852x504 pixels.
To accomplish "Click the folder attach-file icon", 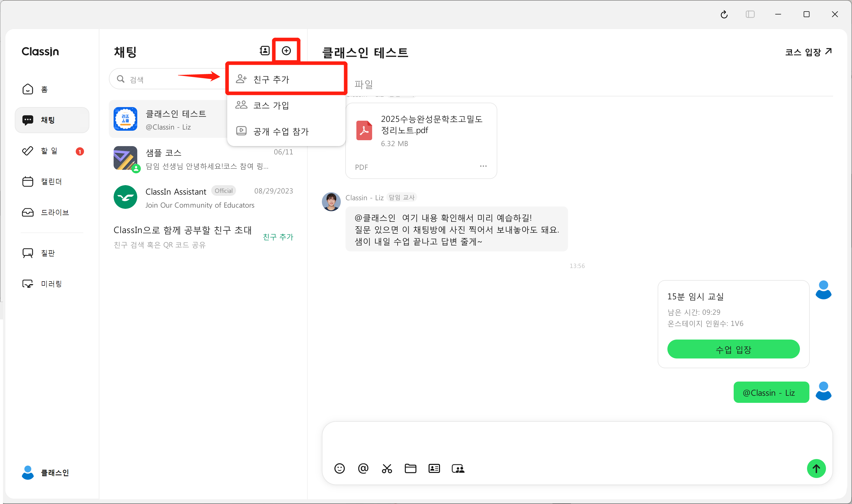I will [x=411, y=469].
